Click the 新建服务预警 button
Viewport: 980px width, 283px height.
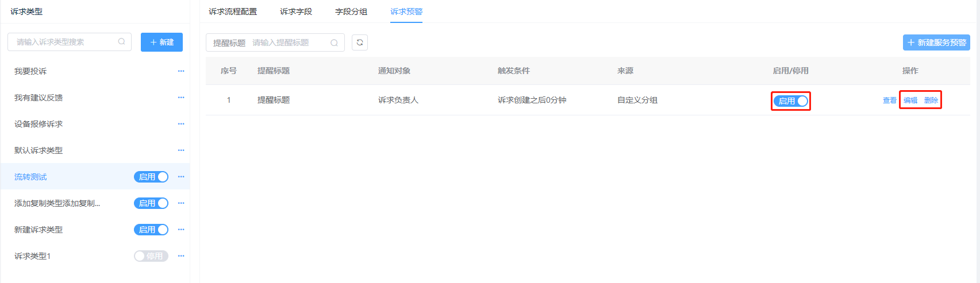tap(936, 42)
